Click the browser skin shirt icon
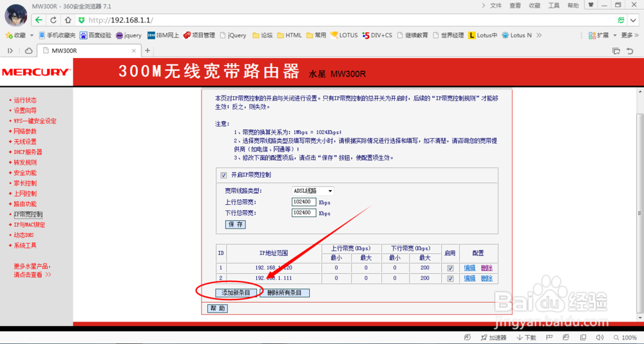The width and height of the screenshot is (644, 344). 591,5
